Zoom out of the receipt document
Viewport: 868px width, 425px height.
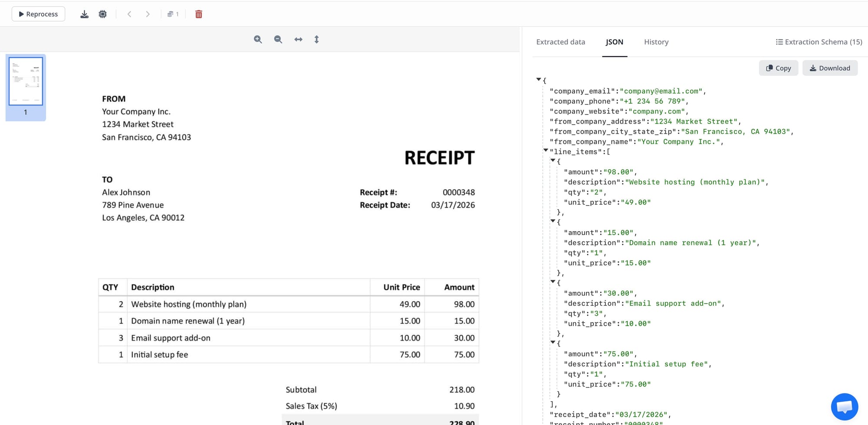tap(278, 39)
